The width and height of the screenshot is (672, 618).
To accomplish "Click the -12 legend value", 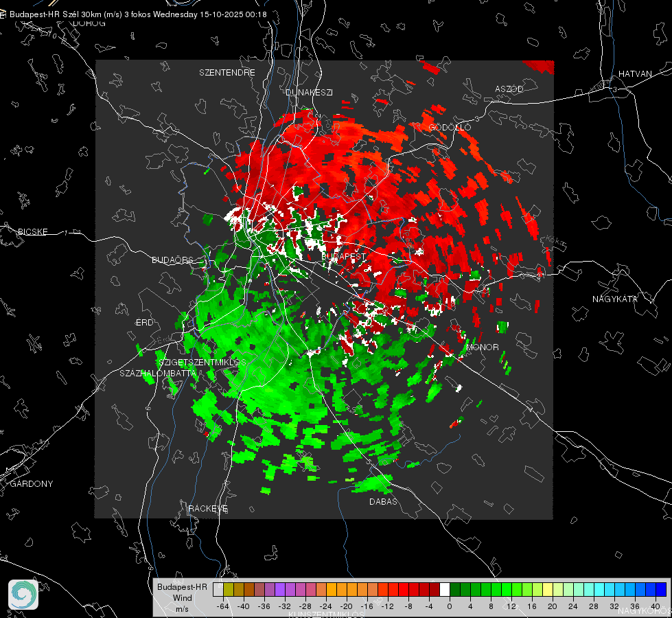I will (387, 606).
